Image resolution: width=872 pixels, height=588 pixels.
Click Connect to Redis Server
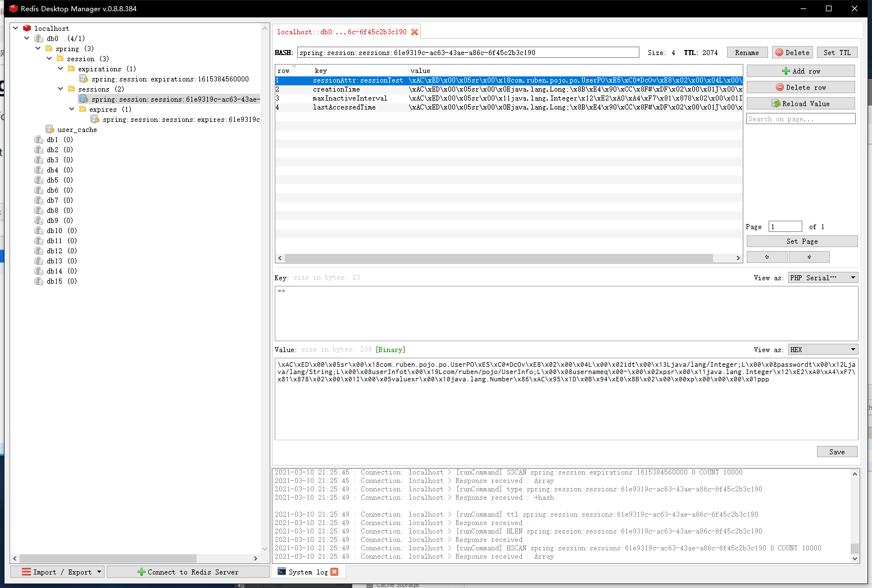pyautogui.click(x=188, y=572)
